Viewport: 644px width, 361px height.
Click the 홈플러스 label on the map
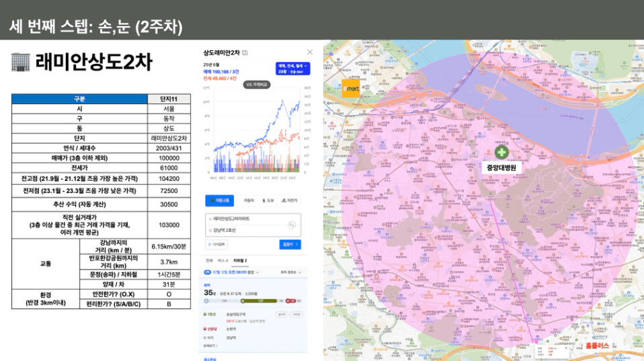point(597,346)
